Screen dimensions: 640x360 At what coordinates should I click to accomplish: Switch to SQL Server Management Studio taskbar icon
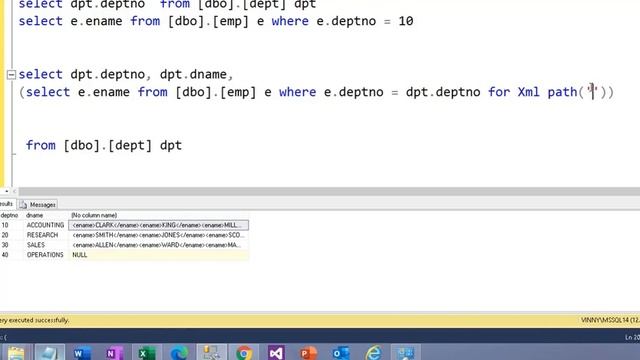pos(211,352)
